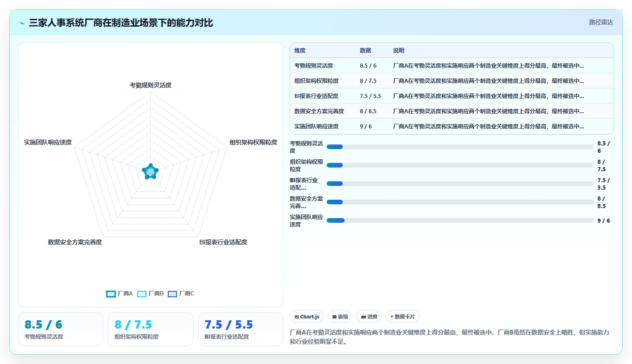Click the 数据 column header

pyautogui.click(x=365, y=51)
